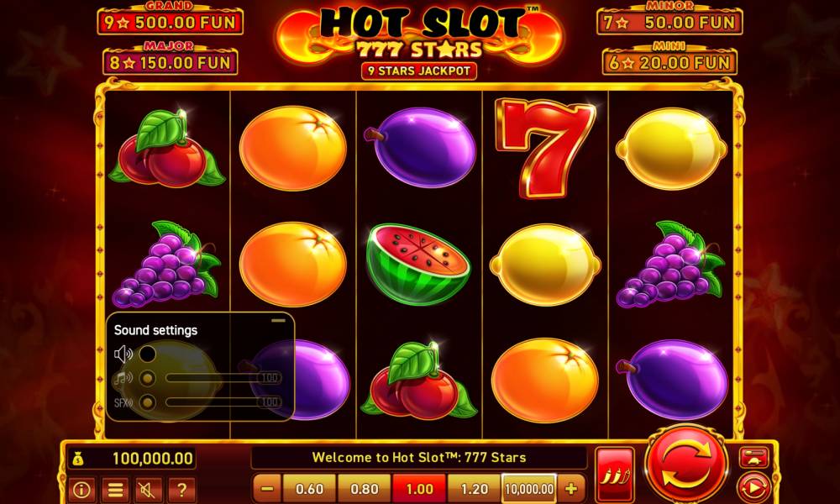This screenshot has height=504, width=840.
Task: Choose the 0.80 bet amount
Action: pos(365,489)
